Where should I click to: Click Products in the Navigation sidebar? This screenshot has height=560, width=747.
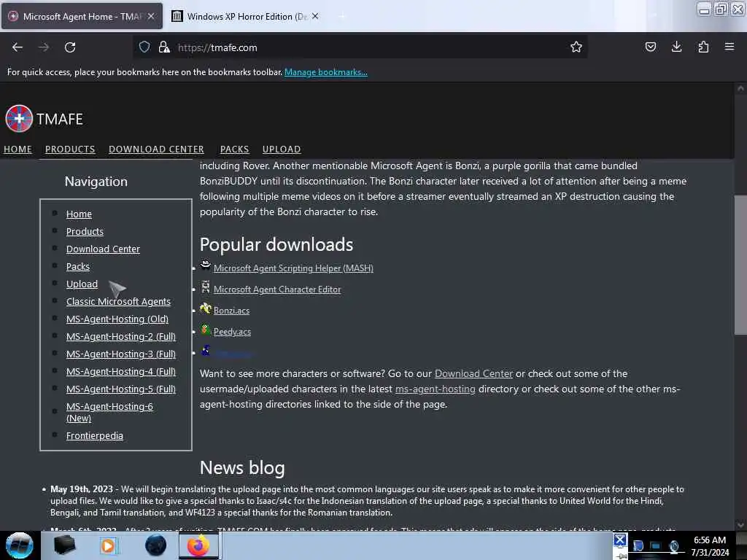coord(85,231)
